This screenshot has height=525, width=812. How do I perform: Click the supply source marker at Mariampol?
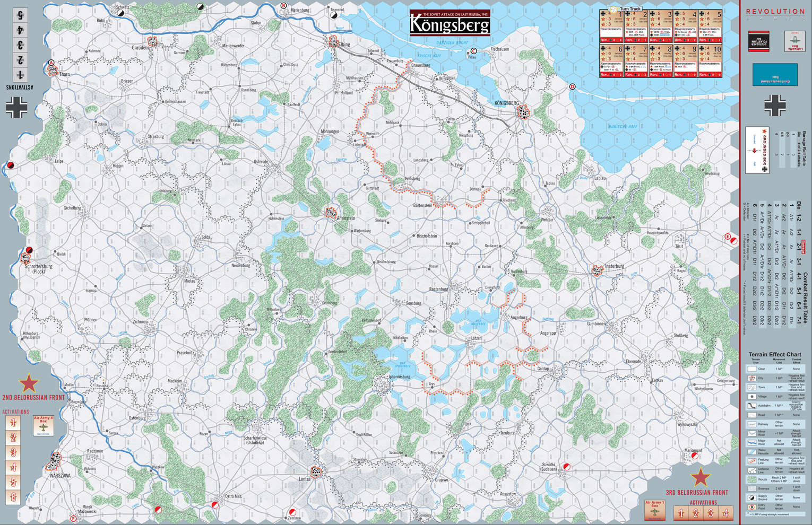click(x=695, y=456)
